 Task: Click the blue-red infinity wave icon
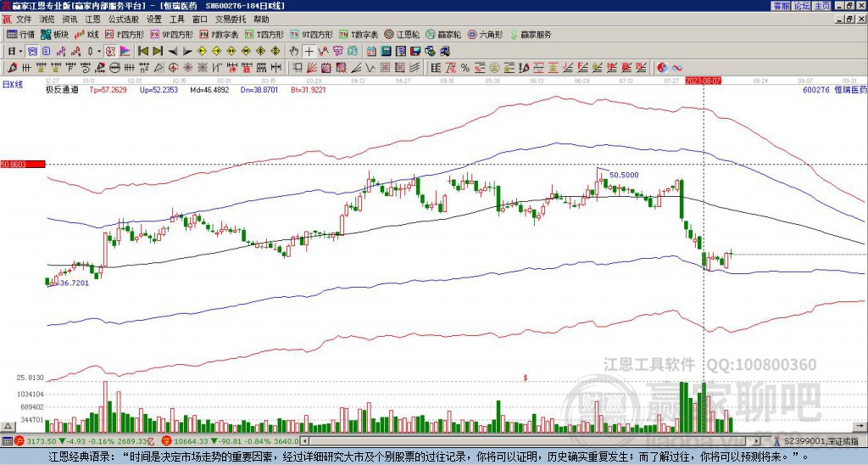(677, 68)
